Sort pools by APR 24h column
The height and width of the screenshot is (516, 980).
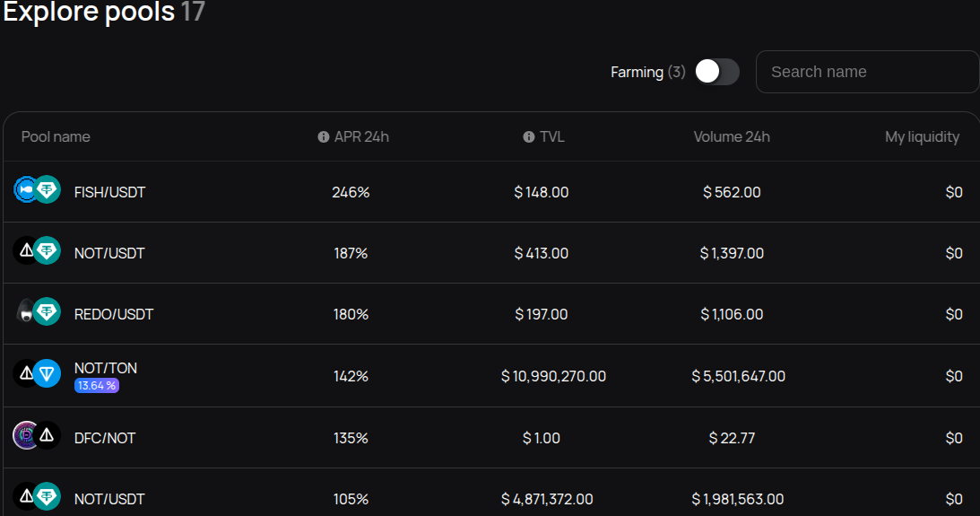pyautogui.click(x=361, y=137)
